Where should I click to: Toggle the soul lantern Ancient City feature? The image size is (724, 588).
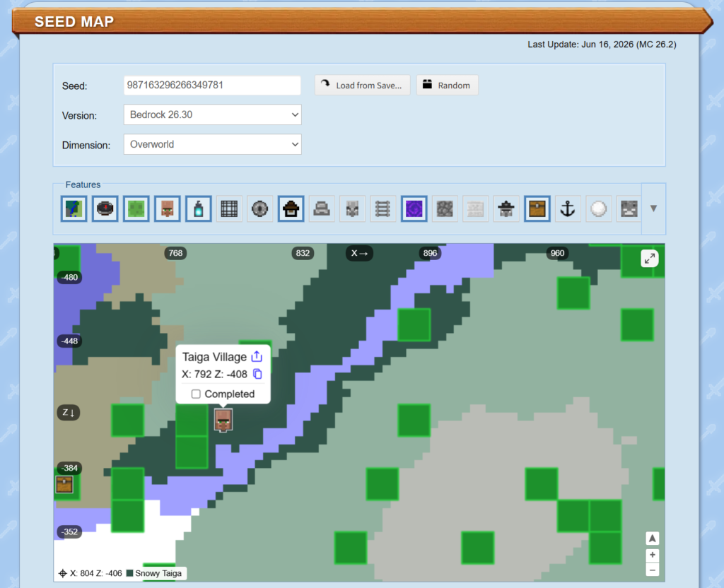(x=198, y=208)
